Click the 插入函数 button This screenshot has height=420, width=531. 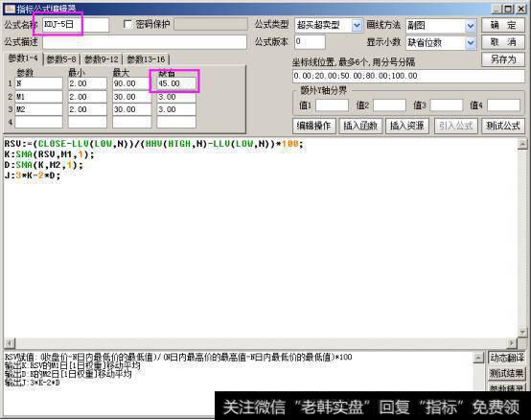[360, 126]
